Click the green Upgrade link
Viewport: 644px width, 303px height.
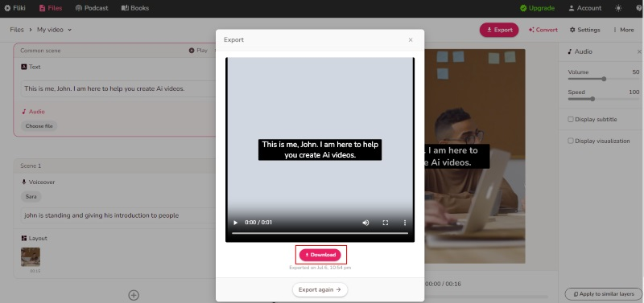(537, 8)
